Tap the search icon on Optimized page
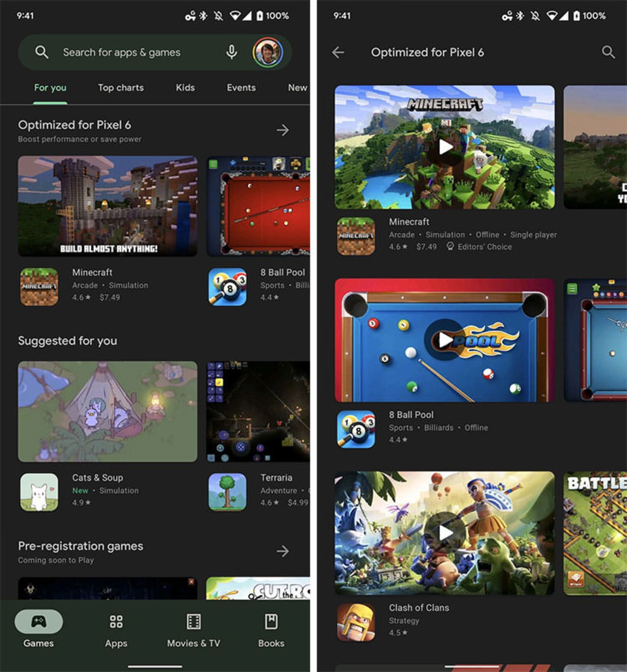This screenshot has height=672, width=627. click(608, 52)
